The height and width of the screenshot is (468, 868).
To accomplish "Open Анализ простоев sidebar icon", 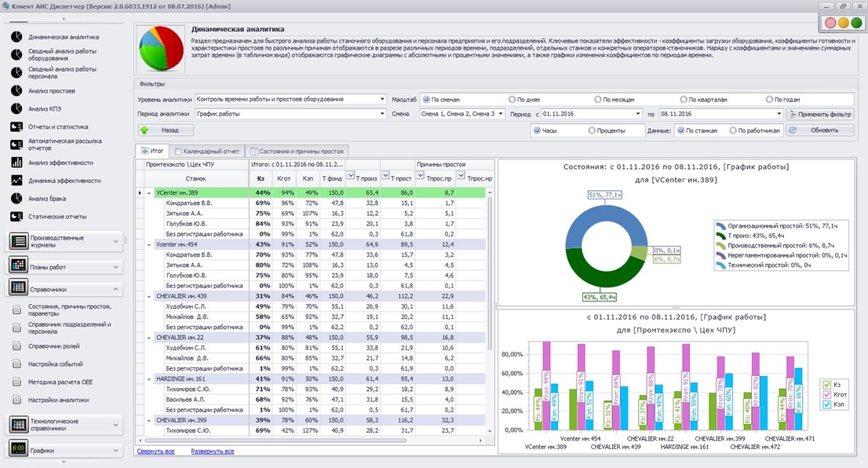I will click(x=16, y=91).
